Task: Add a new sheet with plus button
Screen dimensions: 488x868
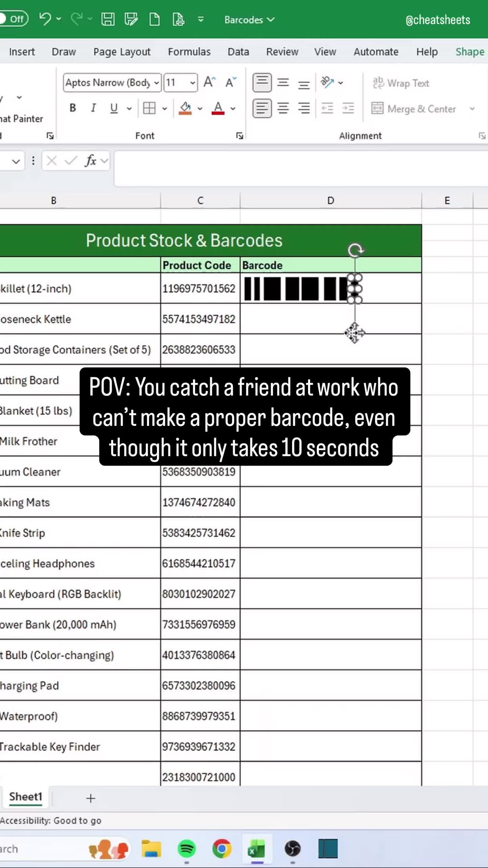Action: [90, 798]
